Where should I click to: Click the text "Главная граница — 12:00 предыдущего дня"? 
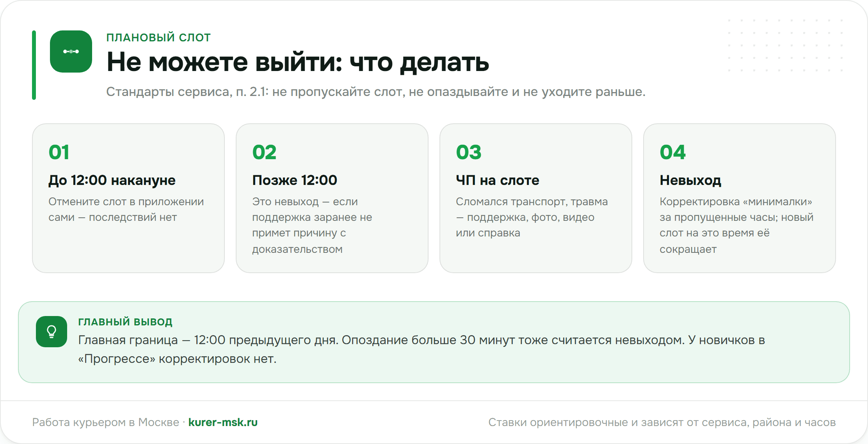tap(208, 340)
